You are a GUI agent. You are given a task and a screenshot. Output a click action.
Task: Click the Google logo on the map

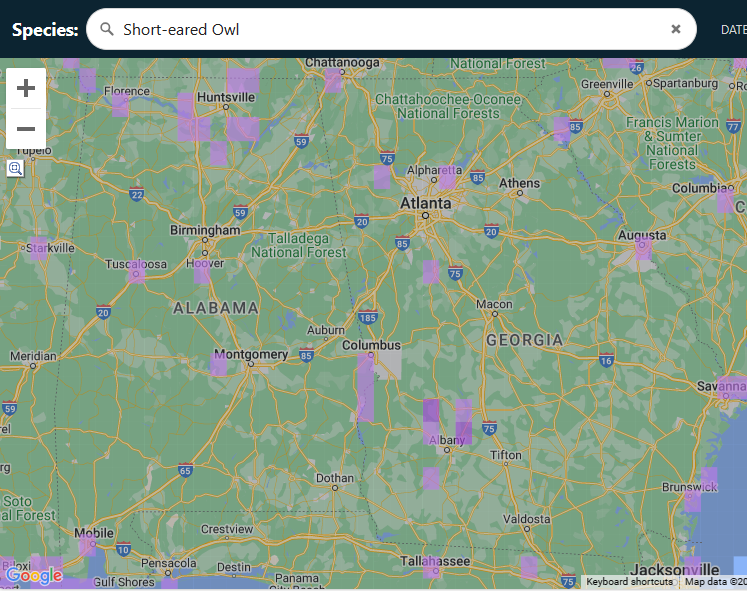(x=33, y=575)
